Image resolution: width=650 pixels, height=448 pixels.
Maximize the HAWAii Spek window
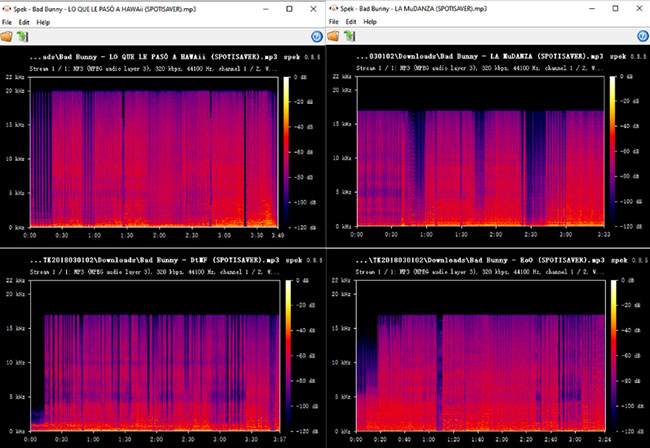point(289,9)
